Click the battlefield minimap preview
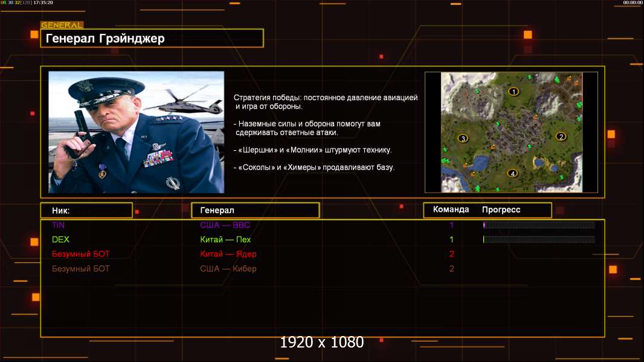The image size is (644, 362). click(x=511, y=132)
